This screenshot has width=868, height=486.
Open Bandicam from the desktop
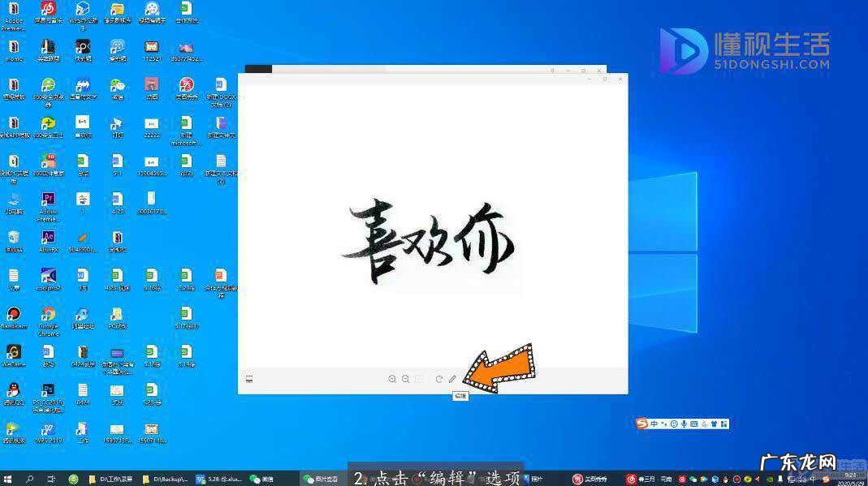click(15, 313)
